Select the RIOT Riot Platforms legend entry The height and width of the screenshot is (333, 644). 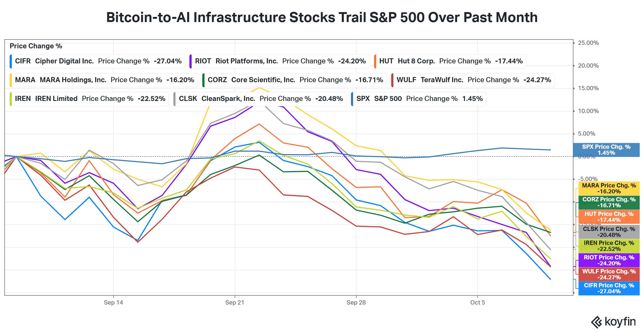click(x=279, y=61)
